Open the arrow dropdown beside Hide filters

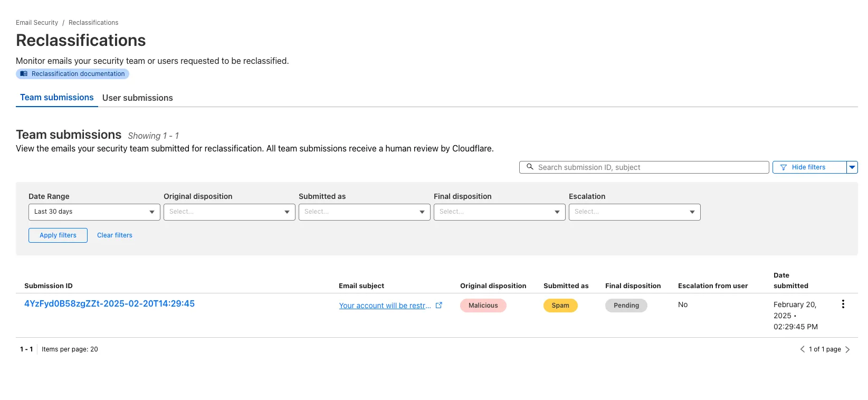(852, 167)
